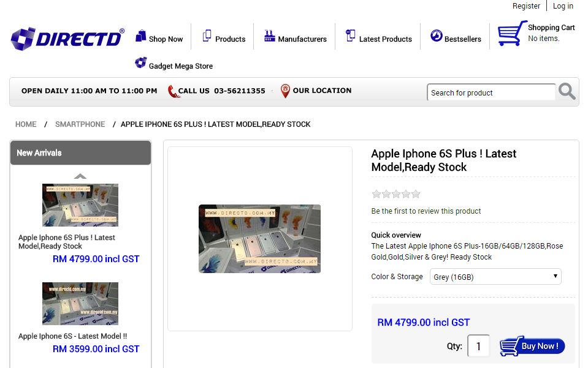
Task: Open the Shopping Cart text link
Action: pos(551,28)
